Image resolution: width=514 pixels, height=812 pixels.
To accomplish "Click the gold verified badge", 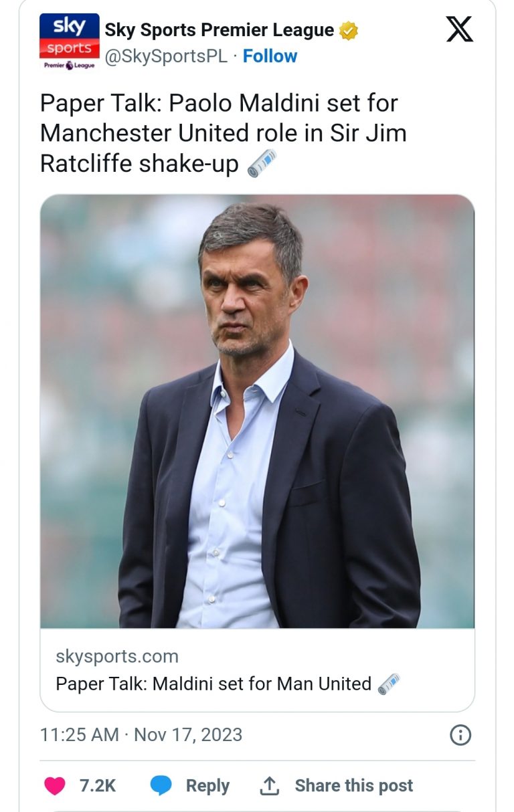I will pyautogui.click(x=349, y=31).
